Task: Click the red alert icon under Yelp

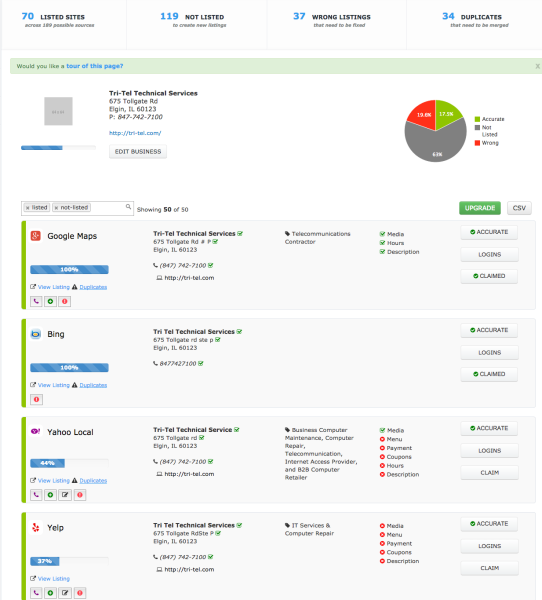Action: tap(80, 593)
